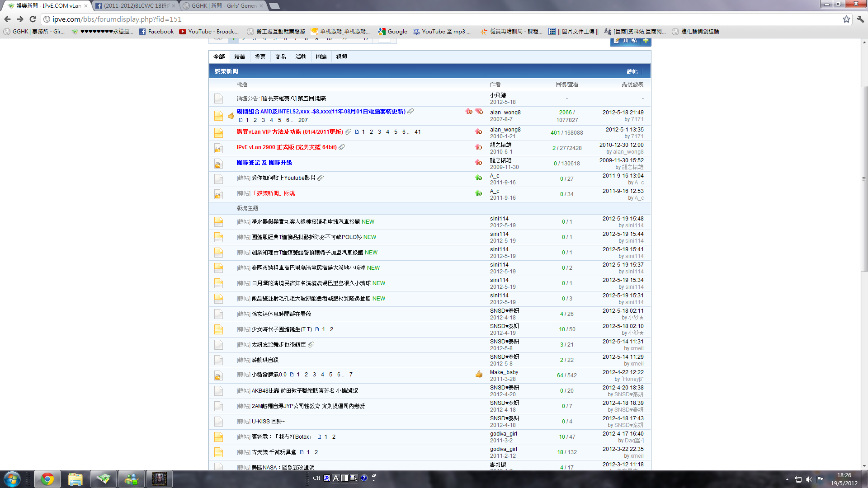868x488 pixels.
Task: Click locked folder icon beside IPvE vLan 2900 thread
Action: [x=218, y=148]
